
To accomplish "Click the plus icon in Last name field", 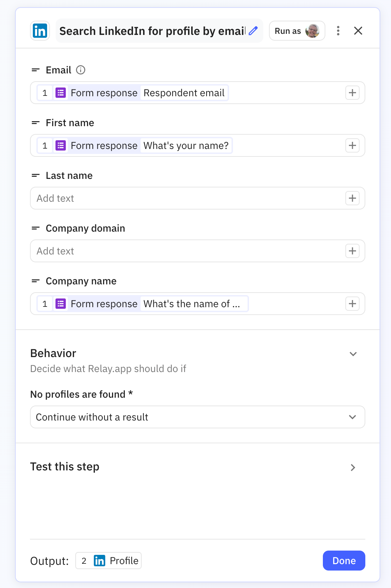I will point(352,198).
